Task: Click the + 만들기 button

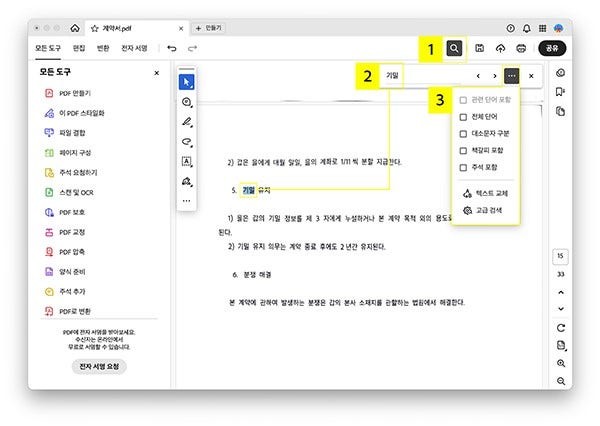Action: (x=209, y=28)
